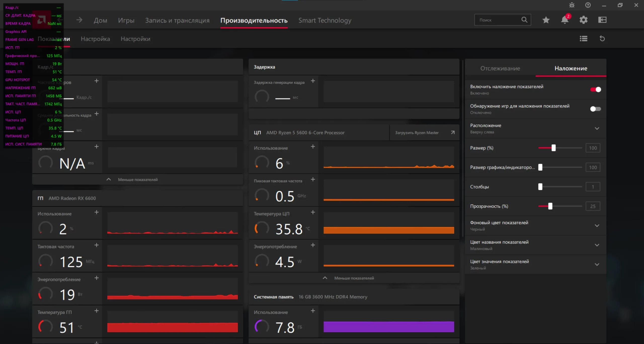This screenshot has height=344, width=644.
Task: Enable Обнаружение игр для наложения показателей toggle
Action: click(x=595, y=109)
